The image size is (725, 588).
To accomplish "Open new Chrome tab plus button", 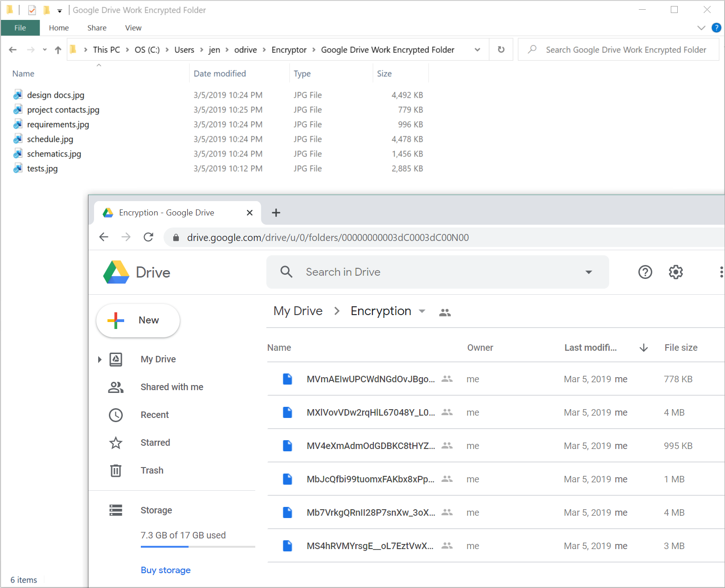I will point(276,213).
